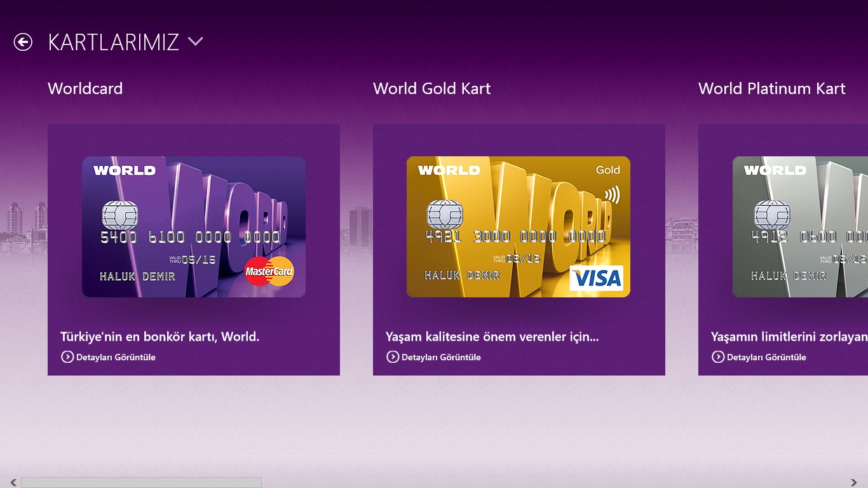Open the KARTLARIMIZ page title menu

(x=113, y=42)
